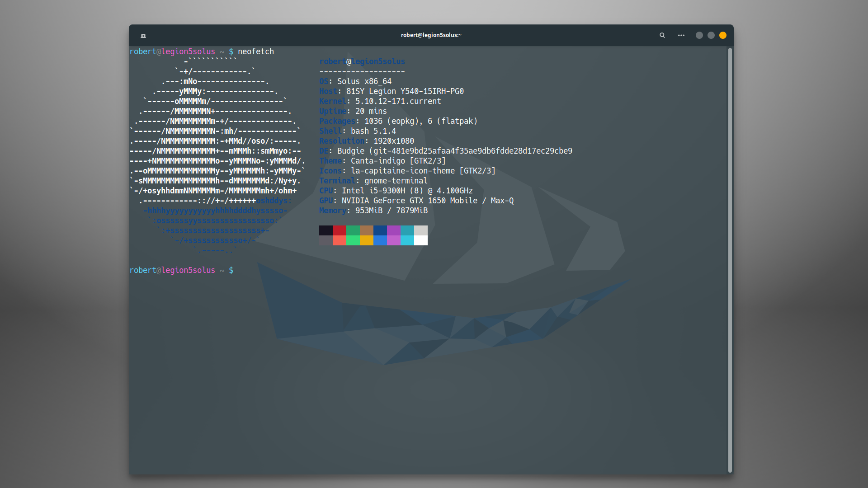Click the DE line starting with Budgie

point(446,151)
